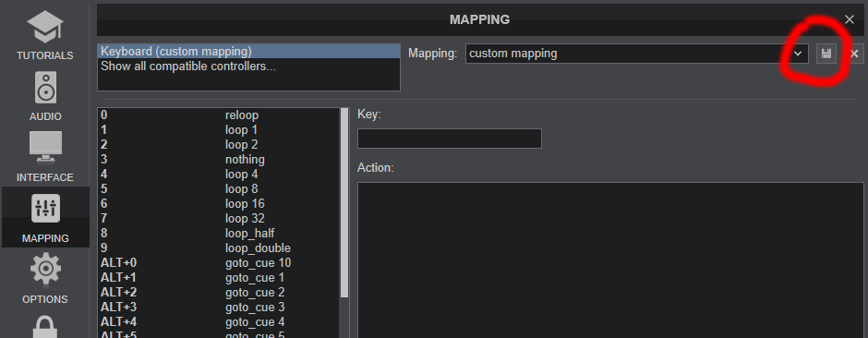This screenshot has height=338, width=868.
Task: Open the Options gear section
Action: (45, 278)
